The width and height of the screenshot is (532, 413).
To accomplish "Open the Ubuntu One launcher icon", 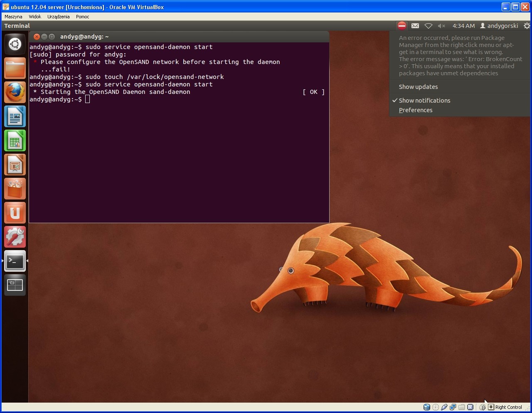I will (15, 213).
